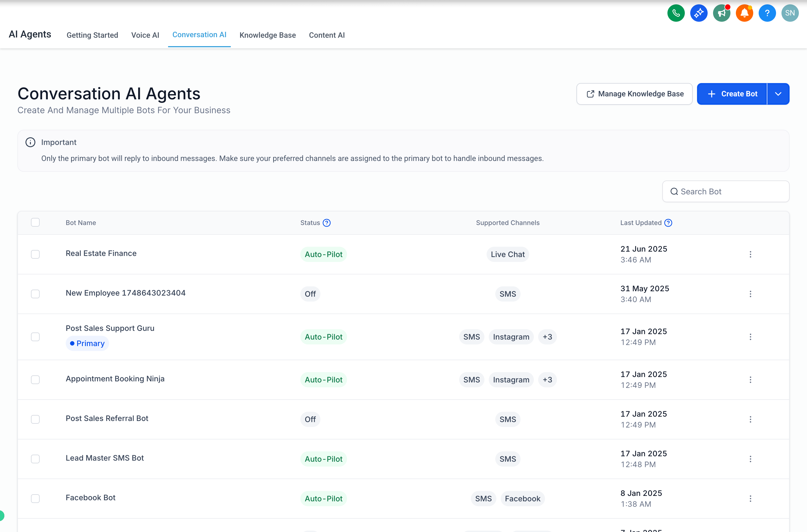This screenshot has height=532, width=807.
Task: Click the Last Updated help icon
Action: coord(668,223)
